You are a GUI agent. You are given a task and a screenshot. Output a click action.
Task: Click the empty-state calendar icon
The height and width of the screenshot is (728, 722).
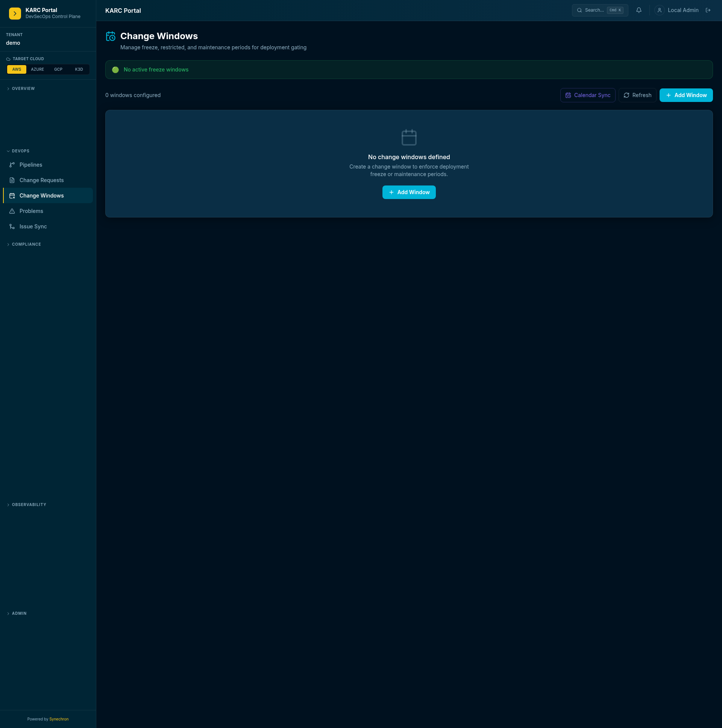click(409, 137)
